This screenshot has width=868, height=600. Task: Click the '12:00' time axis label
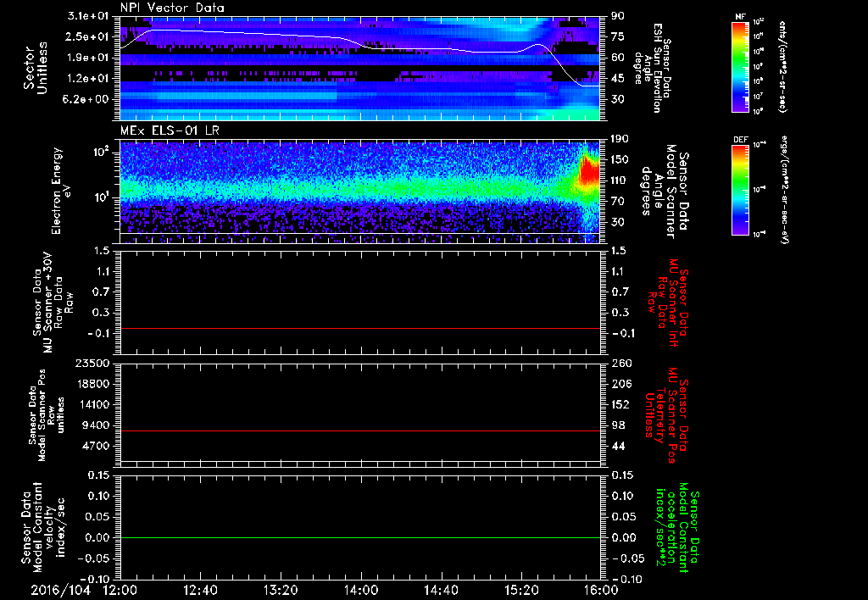click(x=120, y=590)
